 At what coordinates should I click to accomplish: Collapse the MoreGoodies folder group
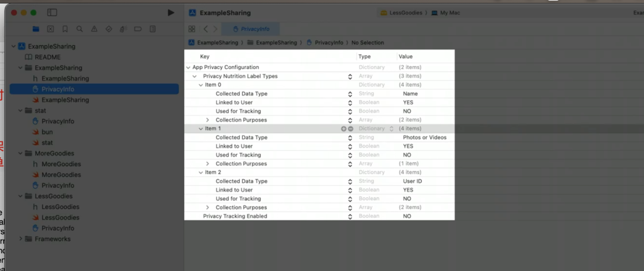point(20,153)
